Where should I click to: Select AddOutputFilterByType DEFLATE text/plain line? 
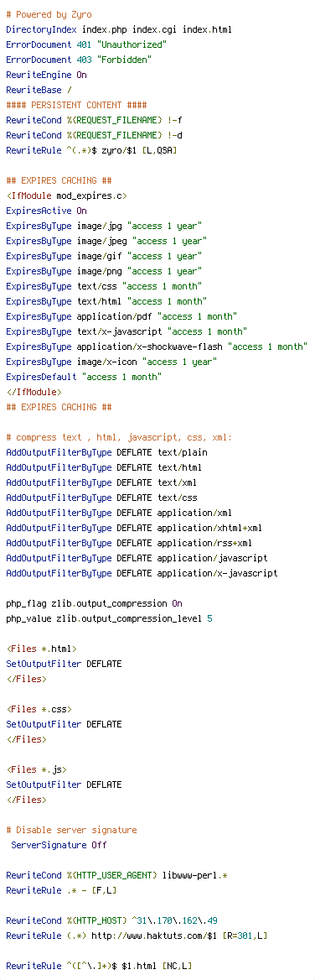point(106,452)
